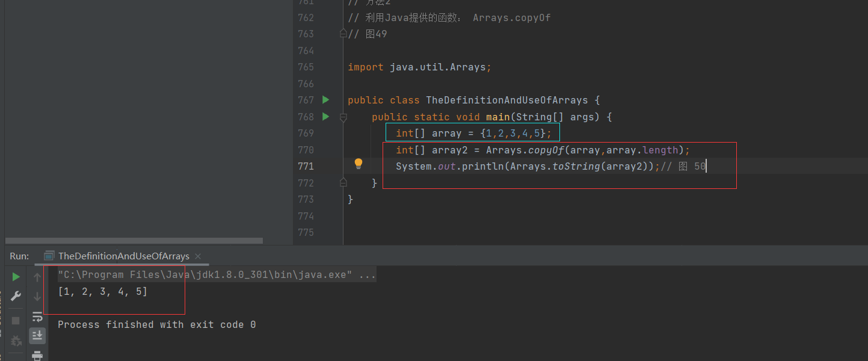Click the Run: panel label

(19, 256)
